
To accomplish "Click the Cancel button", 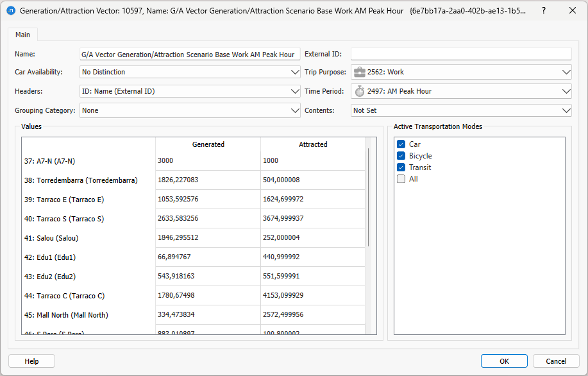I will pyautogui.click(x=556, y=361).
